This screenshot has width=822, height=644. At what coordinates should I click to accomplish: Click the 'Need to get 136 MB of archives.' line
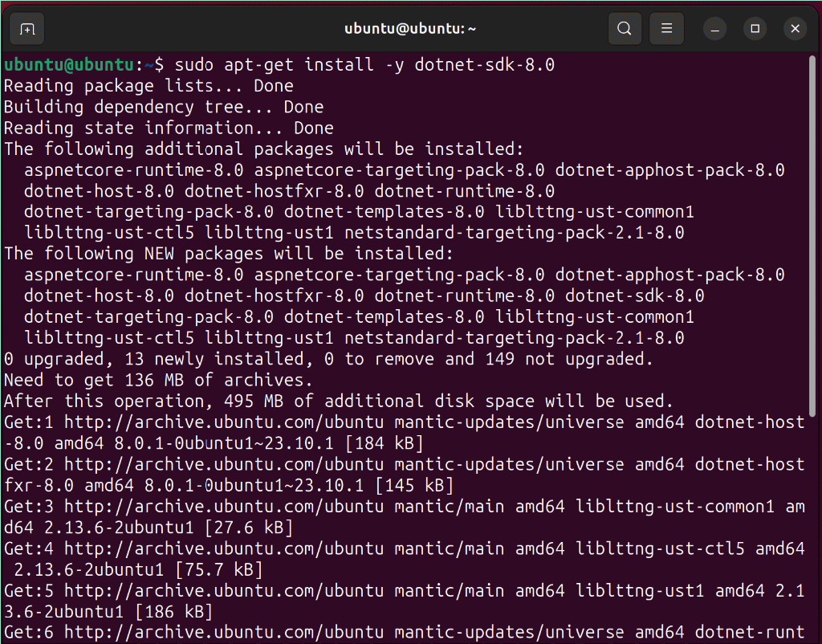158,380
